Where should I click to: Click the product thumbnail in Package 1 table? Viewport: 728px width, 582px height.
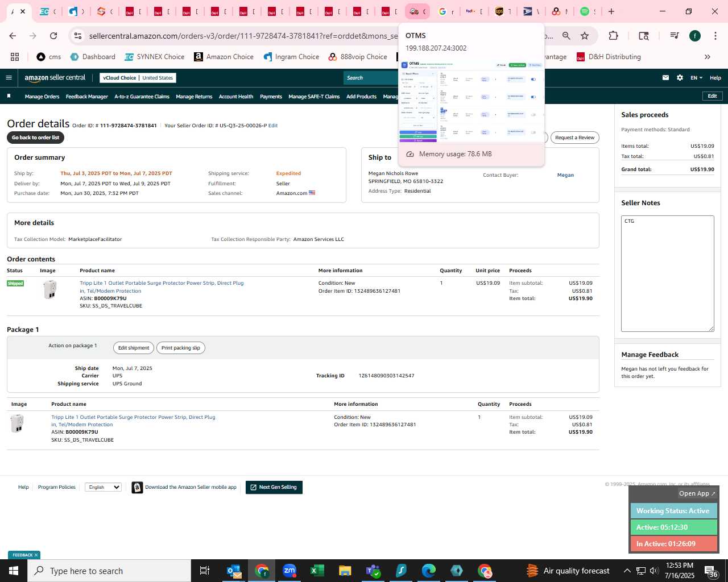pyautogui.click(x=17, y=423)
